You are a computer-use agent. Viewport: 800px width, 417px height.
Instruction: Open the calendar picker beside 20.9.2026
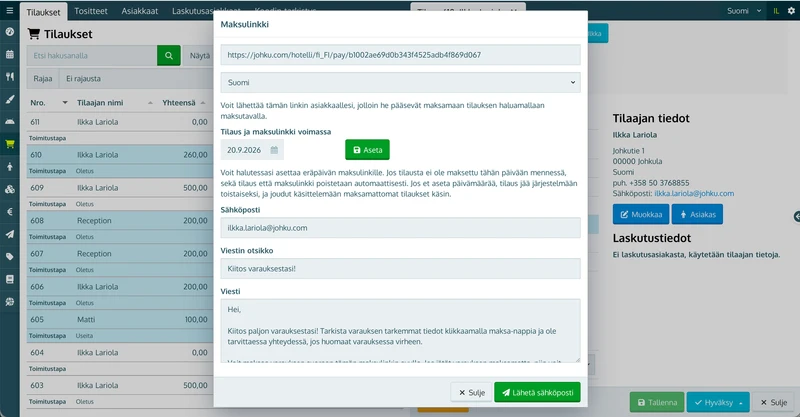[x=274, y=150]
